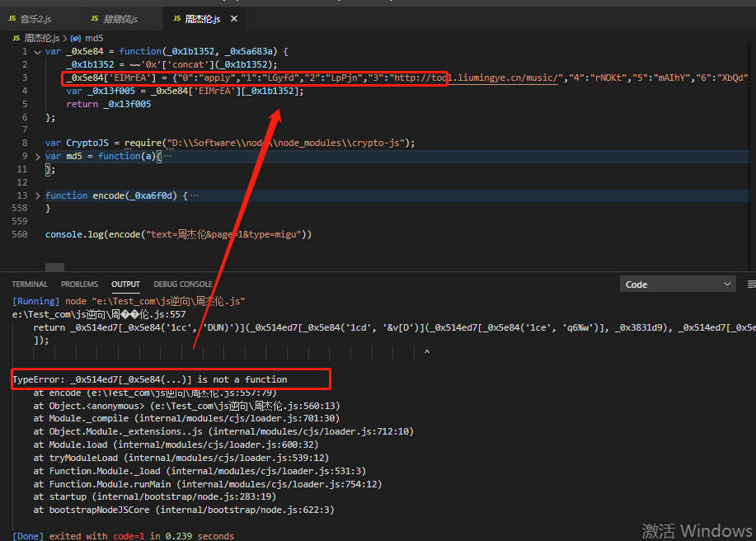The image size is (756, 541).
Task: Click line number 8 in the gutter
Action: pyautogui.click(x=25, y=143)
